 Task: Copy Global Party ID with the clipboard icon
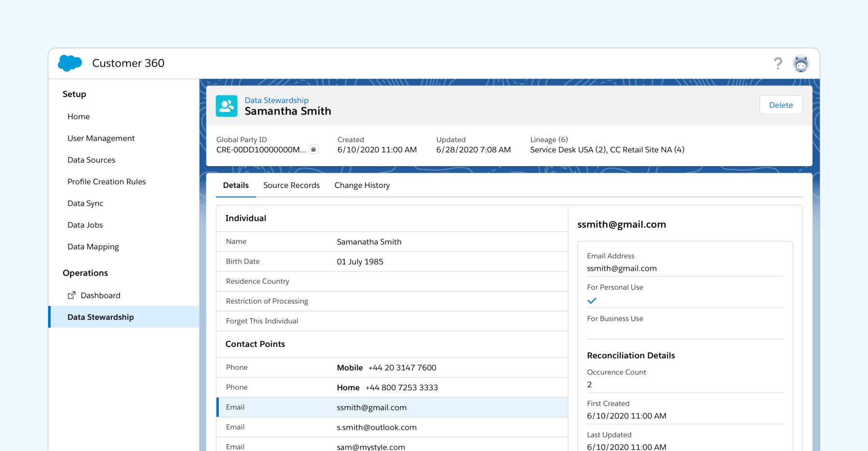[x=313, y=149]
